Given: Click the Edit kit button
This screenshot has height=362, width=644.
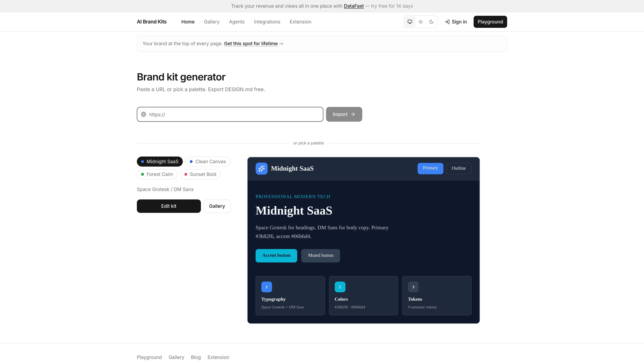Looking at the screenshot, I should coord(169,206).
